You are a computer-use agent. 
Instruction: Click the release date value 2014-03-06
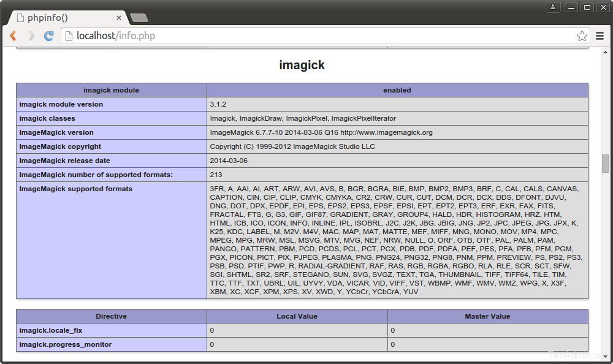(229, 161)
